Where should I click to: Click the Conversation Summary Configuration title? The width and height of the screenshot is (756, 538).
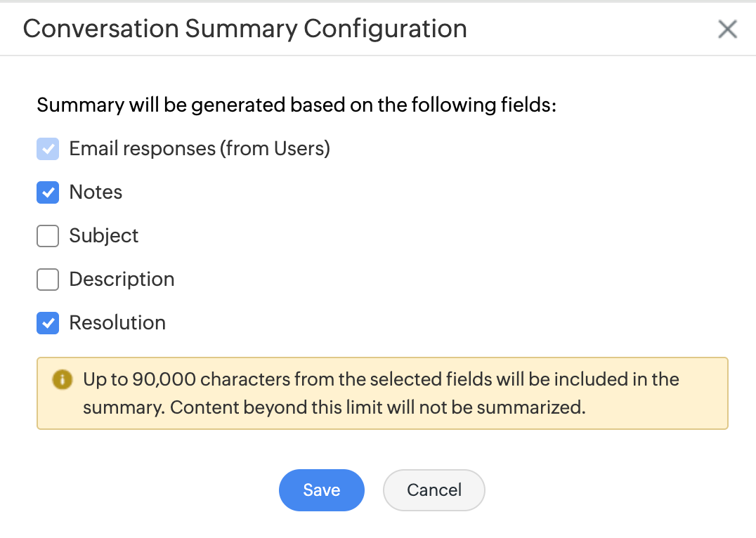click(x=245, y=29)
